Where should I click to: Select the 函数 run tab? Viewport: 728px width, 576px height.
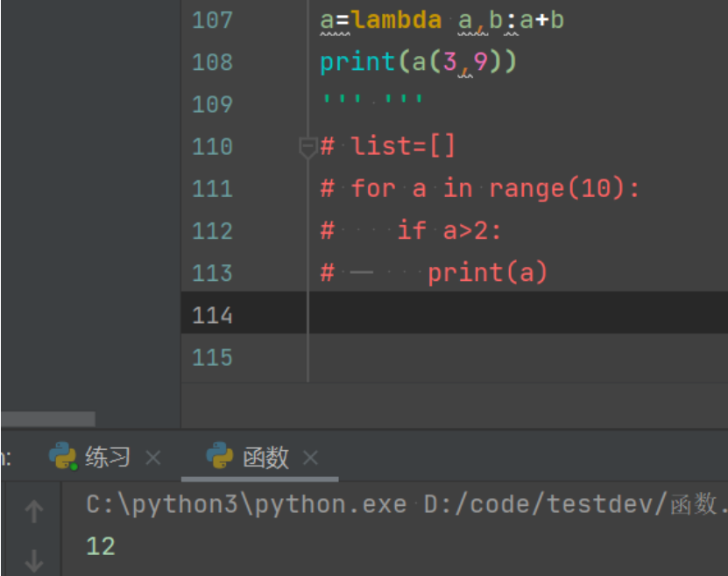265,457
